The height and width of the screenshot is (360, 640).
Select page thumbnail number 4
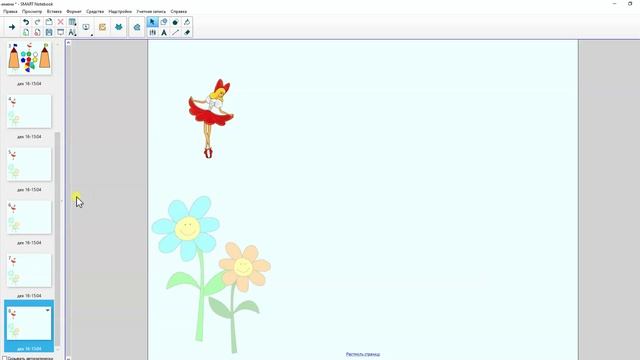[29, 111]
